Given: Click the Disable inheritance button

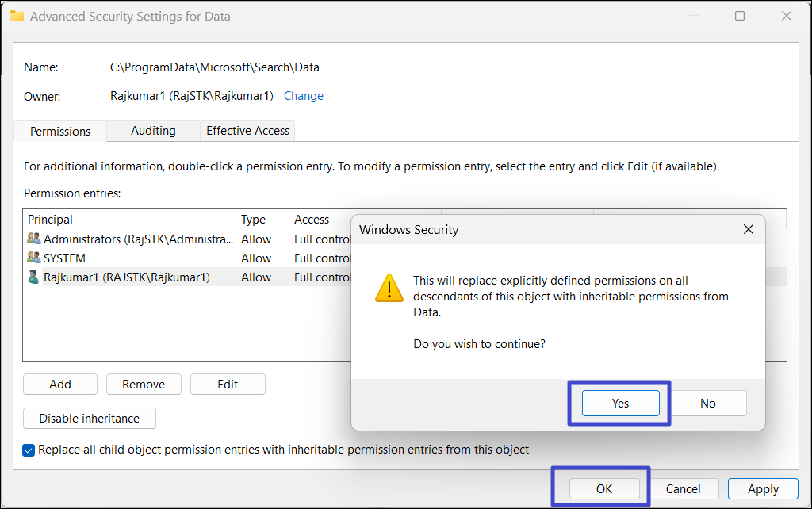Looking at the screenshot, I should (90, 418).
